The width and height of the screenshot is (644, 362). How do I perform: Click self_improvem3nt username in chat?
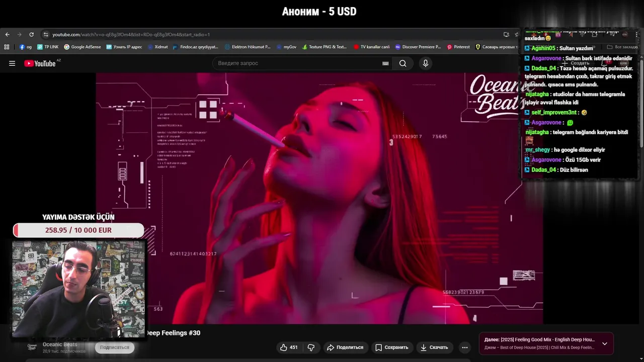(554, 113)
